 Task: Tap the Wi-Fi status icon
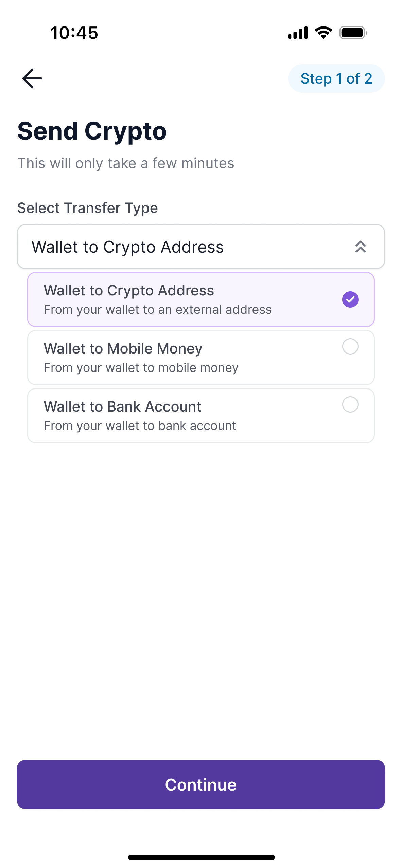pyautogui.click(x=324, y=33)
